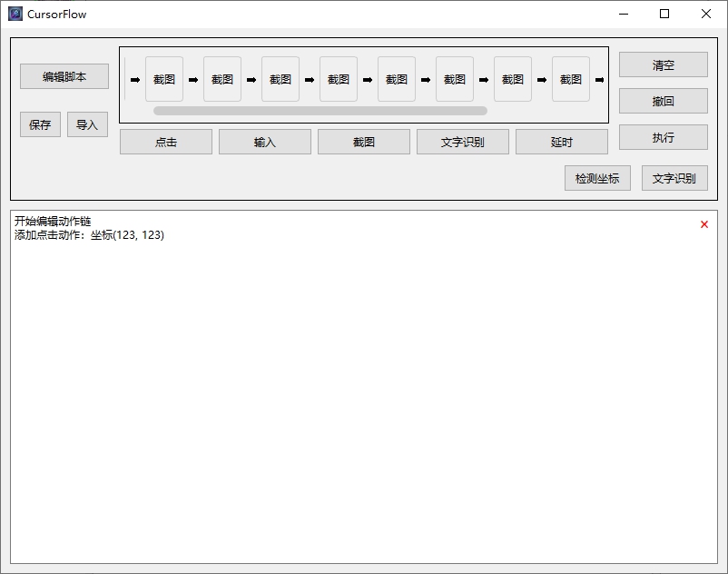The image size is (728, 574).
Task: Maximize the CursorFlow window
Action: (x=664, y=14)
